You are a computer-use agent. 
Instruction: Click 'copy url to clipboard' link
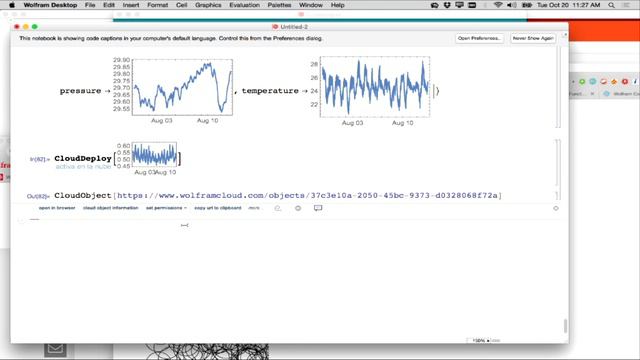pyautogui.click(x=218, y=208)
